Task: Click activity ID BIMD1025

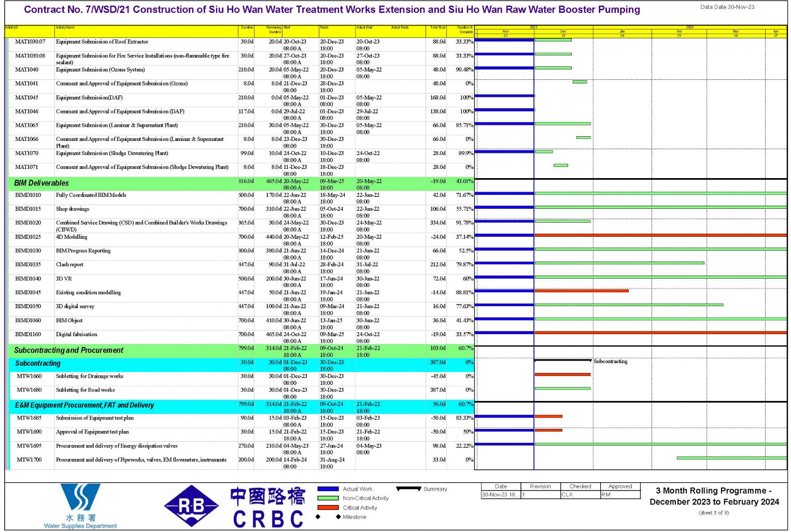Action: click(28, 237)
